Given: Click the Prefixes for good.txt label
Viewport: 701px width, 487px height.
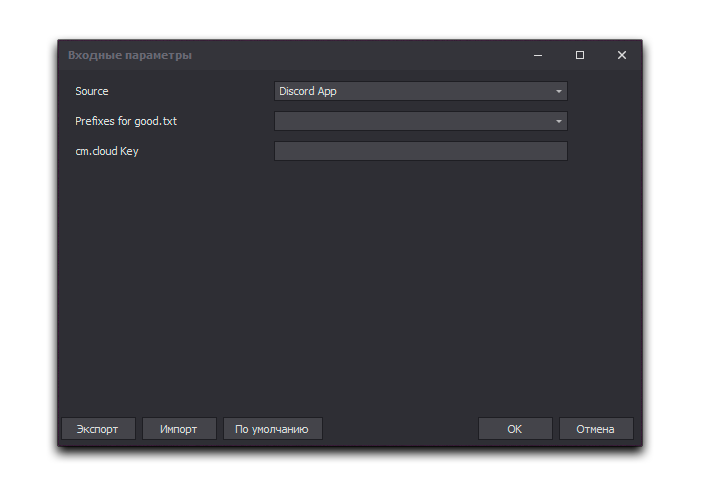Looking at the screenshot, I should [x=126, y=122].
